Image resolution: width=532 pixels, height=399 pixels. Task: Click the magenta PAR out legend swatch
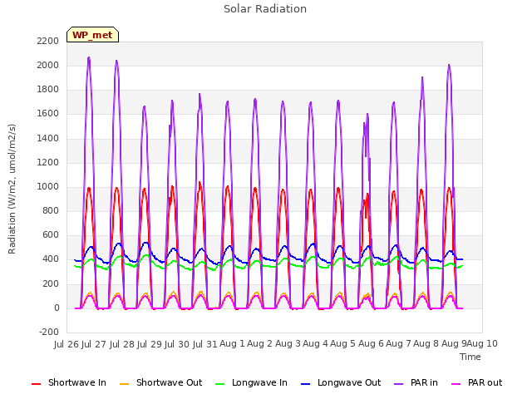[x=456, y=384]
